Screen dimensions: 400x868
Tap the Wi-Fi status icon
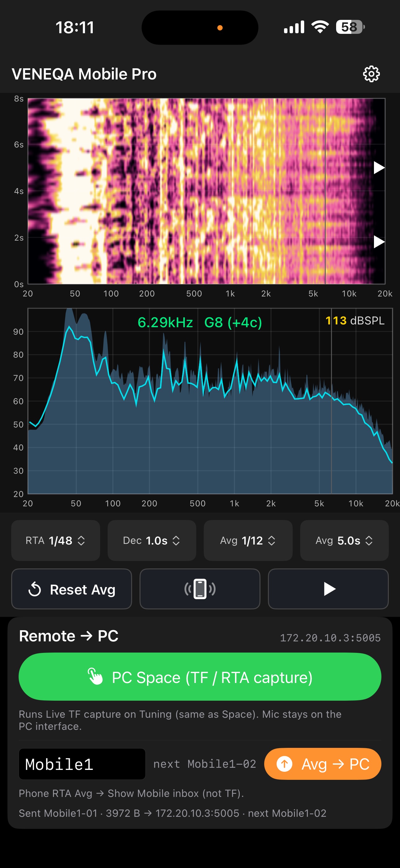[320, 27]
